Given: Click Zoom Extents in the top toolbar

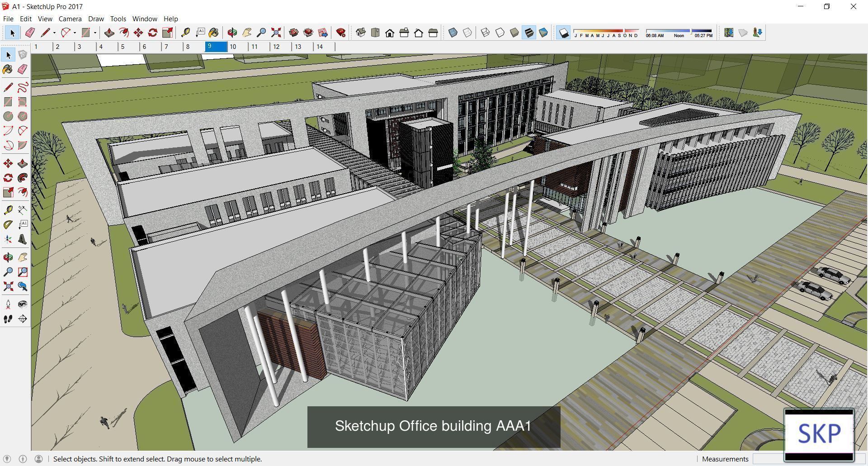Looking at the screenshot, I should click(276, 33).
